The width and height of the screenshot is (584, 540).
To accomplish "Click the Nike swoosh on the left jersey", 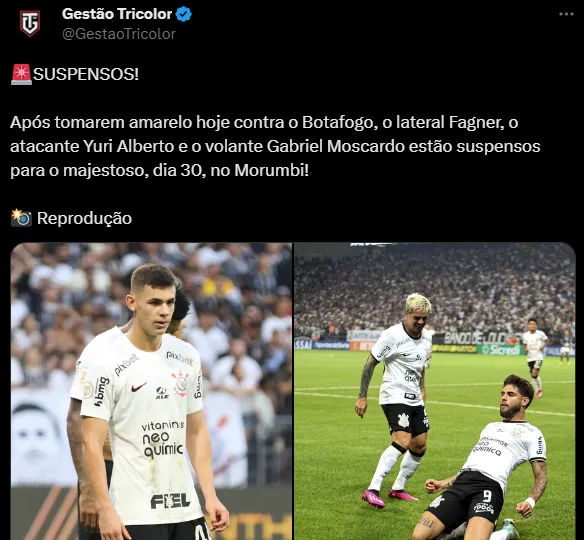I will (x=139, y=388).
